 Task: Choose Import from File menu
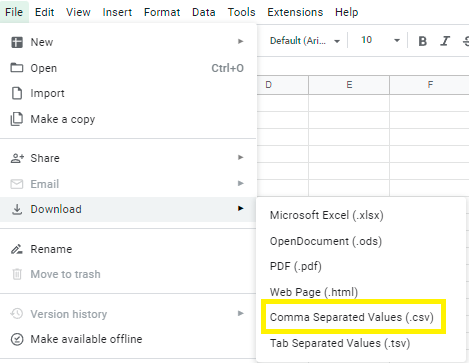(x=128, y=93)
